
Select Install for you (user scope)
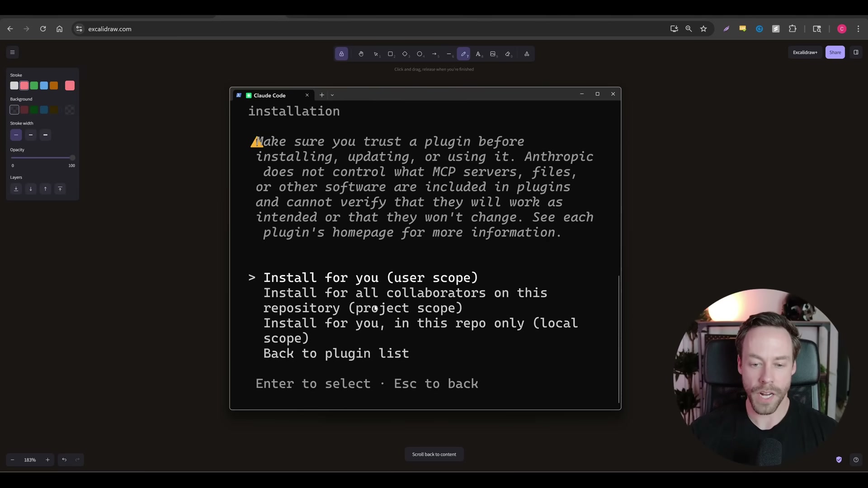click(371, 278)
